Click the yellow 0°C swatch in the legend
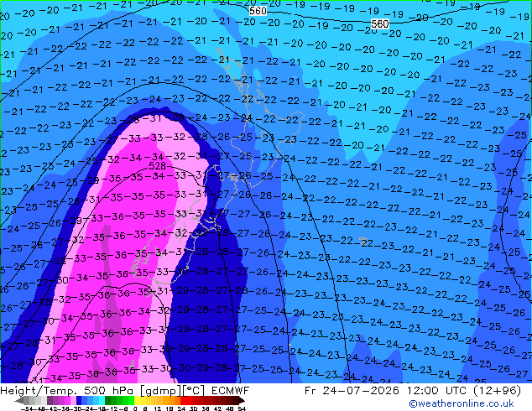The height and width of the screenshot is (411, 532). point(137,400)
